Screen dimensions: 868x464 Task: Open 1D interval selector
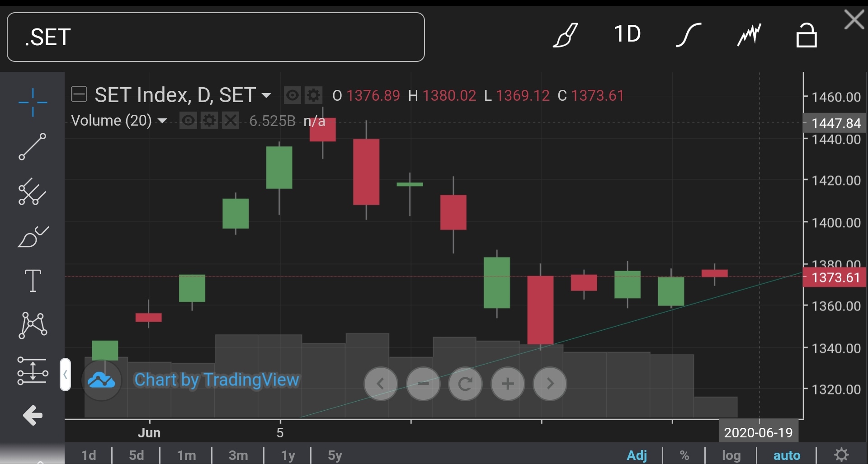(627, 34)
